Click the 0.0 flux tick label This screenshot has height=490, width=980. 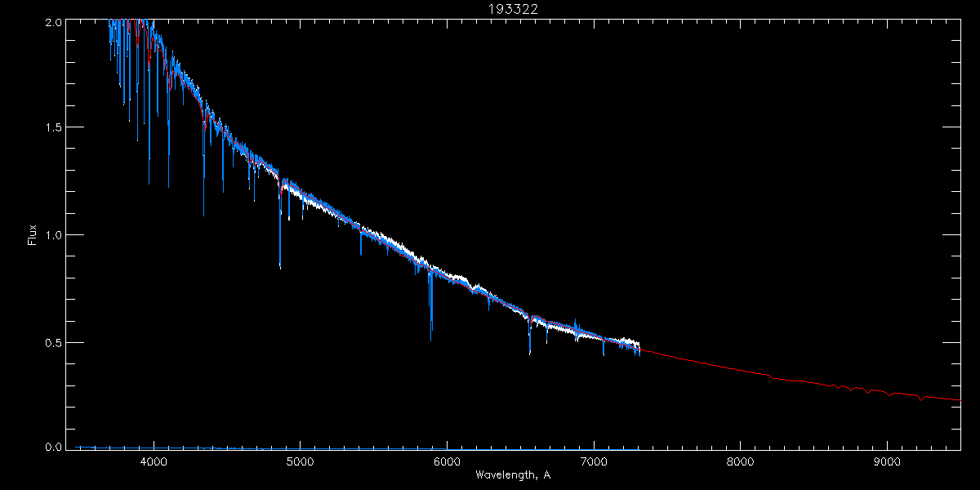pyautogui.click(x=52, y=446)
